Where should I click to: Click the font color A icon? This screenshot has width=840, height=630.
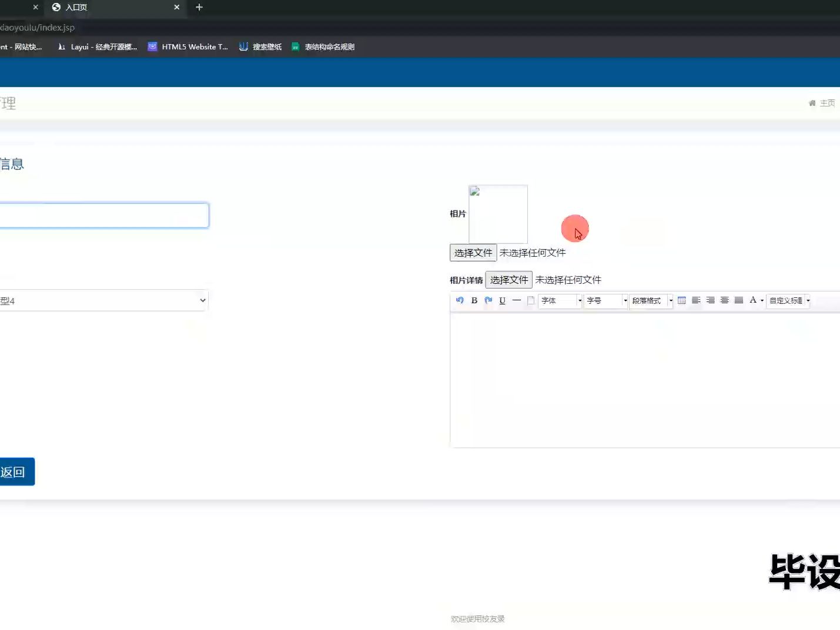[x=753, y=300]
